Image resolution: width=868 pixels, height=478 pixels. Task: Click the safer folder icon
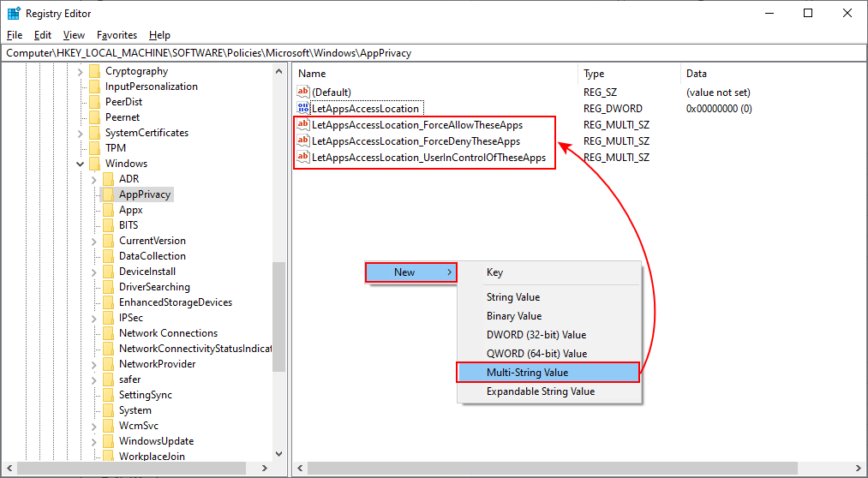109,379
